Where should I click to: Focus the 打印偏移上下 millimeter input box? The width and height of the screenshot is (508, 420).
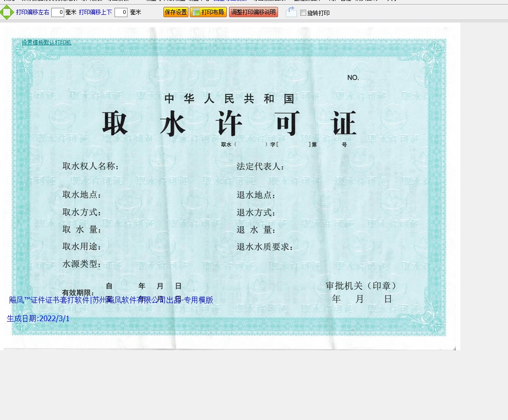pyautogui.click(x=121, y=12)
